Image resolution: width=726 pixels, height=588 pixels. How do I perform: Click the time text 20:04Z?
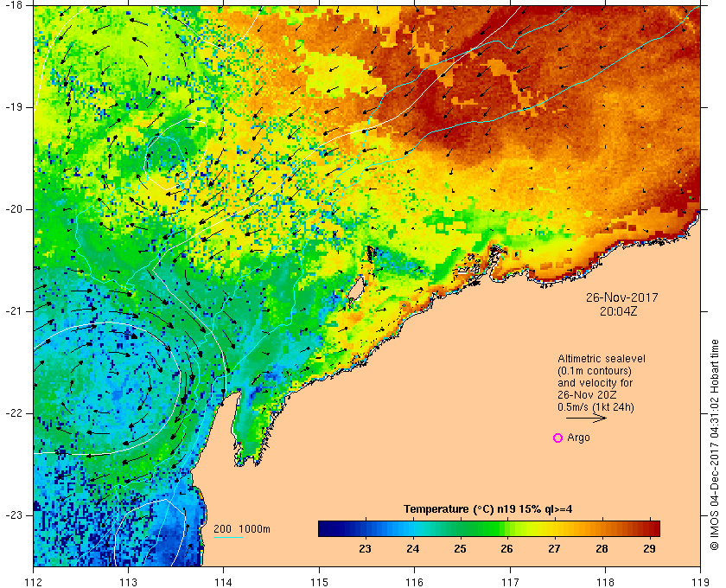618,312
